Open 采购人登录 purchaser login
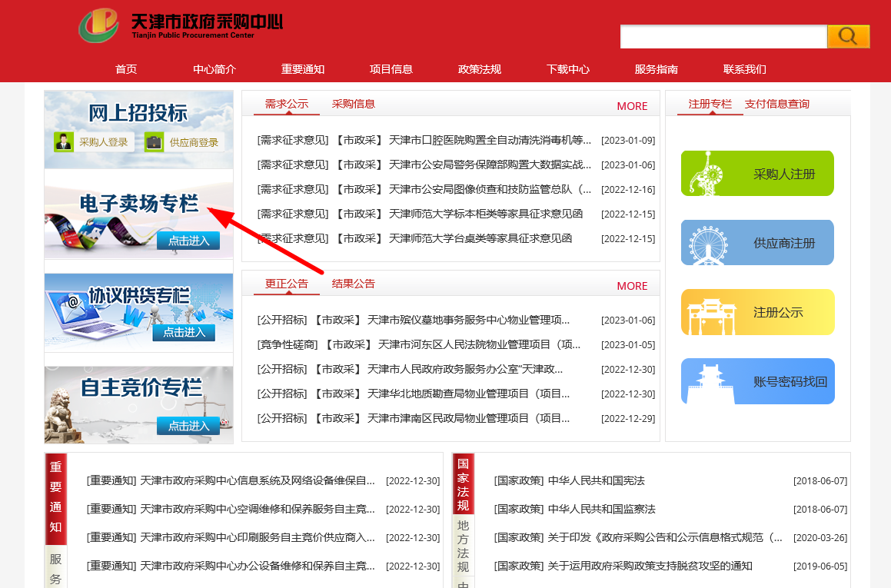The width and height of the screenshot is (891, 588). tap(95, 142)
